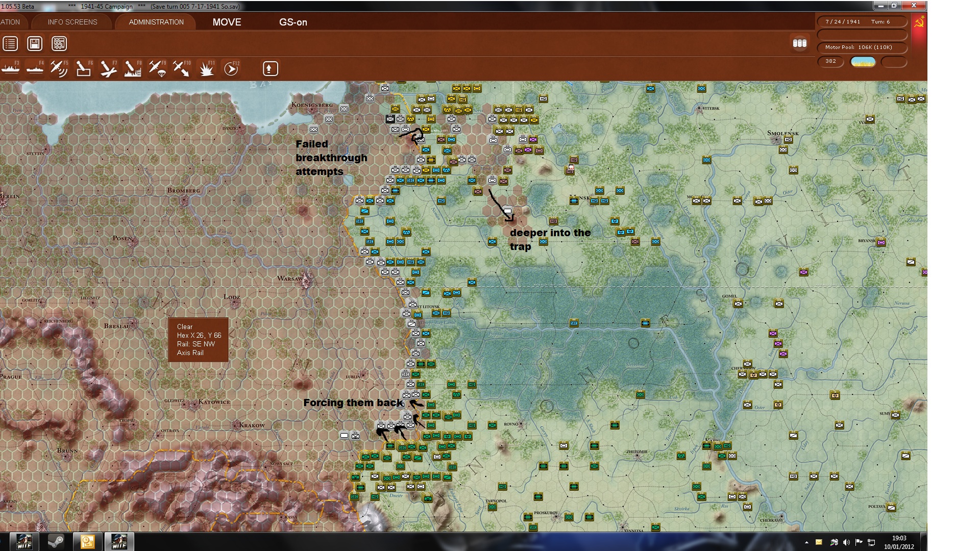Select the F3 large ship mode

[x=11, y=68]
